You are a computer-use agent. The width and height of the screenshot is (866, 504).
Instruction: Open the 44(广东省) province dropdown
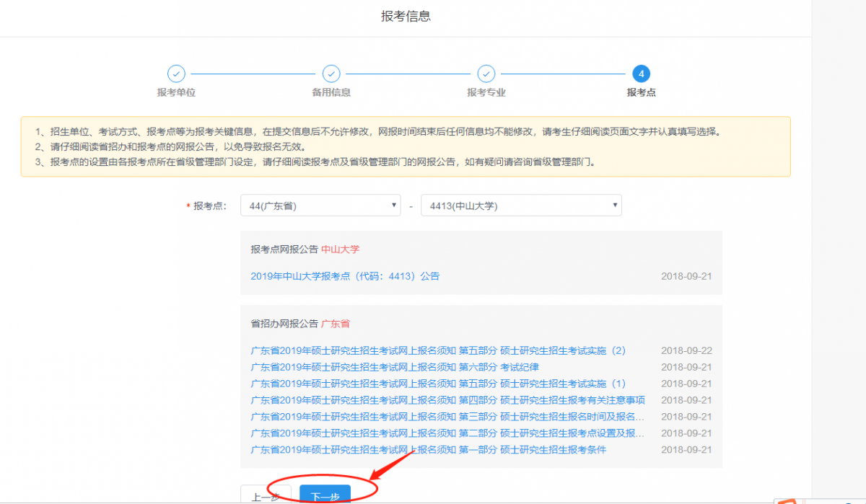tap(320, 205)
